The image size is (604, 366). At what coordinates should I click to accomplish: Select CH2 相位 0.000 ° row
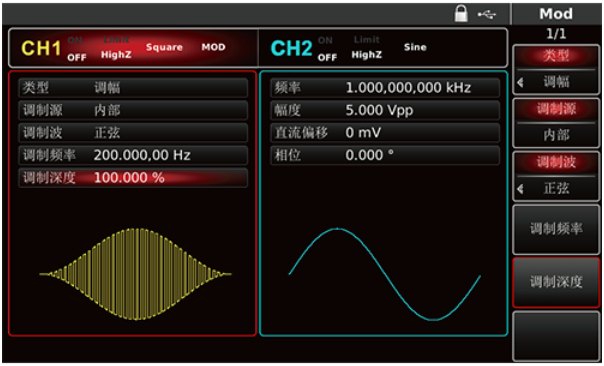click(385, 155)
